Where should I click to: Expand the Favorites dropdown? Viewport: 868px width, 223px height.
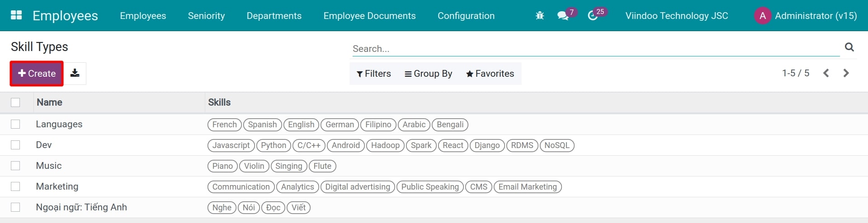click(x=490, y=74)
